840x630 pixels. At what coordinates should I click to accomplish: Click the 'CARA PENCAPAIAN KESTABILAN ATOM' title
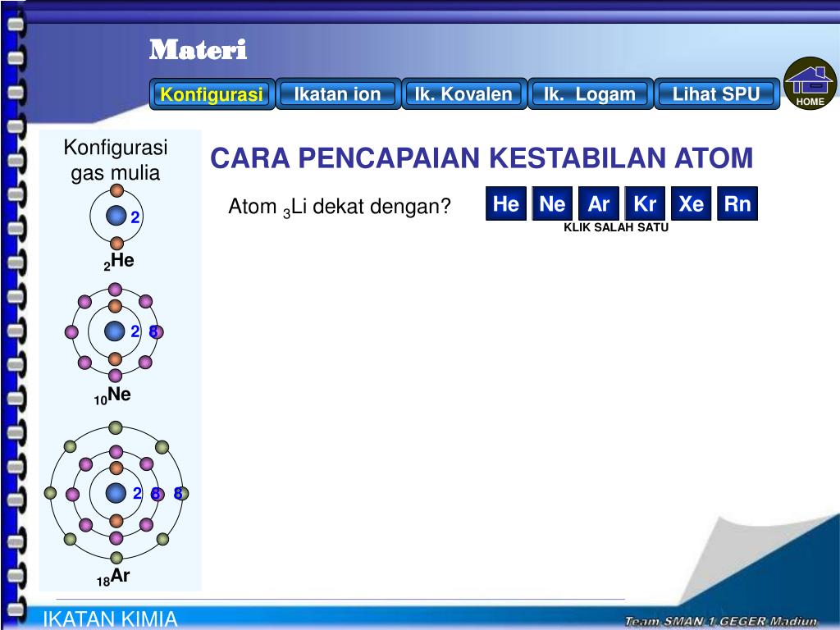pos(482,158)
